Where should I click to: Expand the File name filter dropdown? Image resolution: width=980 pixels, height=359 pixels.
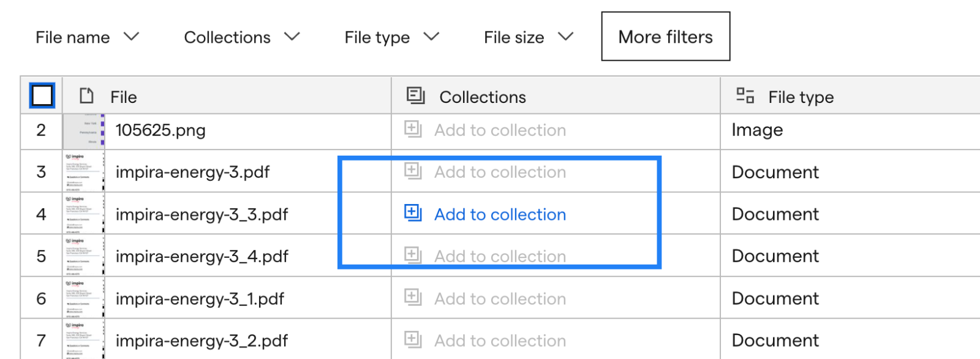pos(88,37)
